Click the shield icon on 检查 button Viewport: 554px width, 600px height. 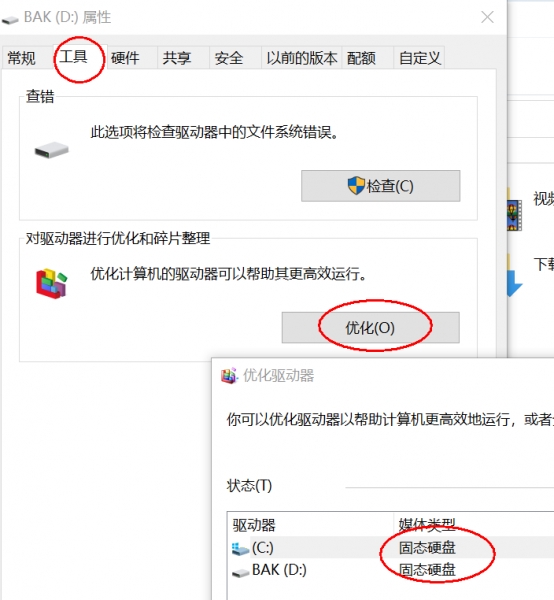click(356, 186)
